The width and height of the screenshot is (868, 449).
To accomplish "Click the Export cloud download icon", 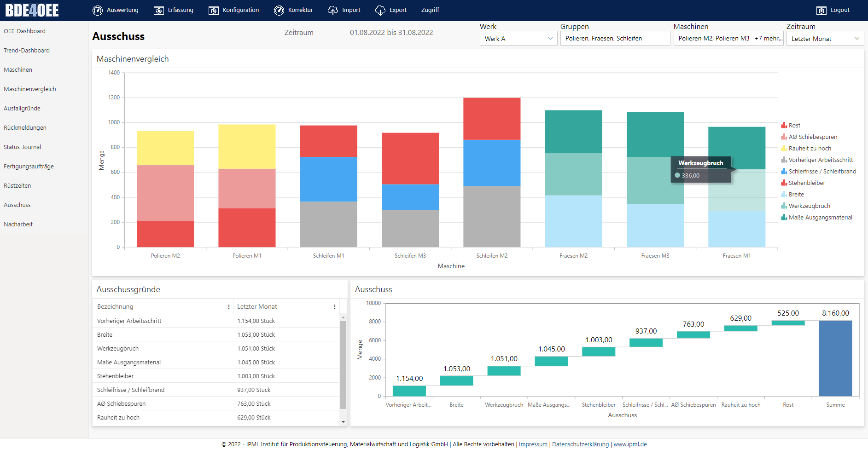I will click(x=380, y=10).
